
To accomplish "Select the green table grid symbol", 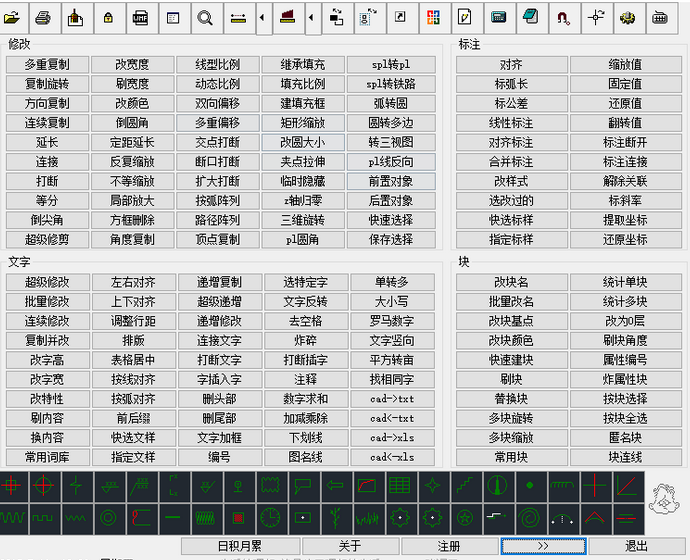I will 399,486.
